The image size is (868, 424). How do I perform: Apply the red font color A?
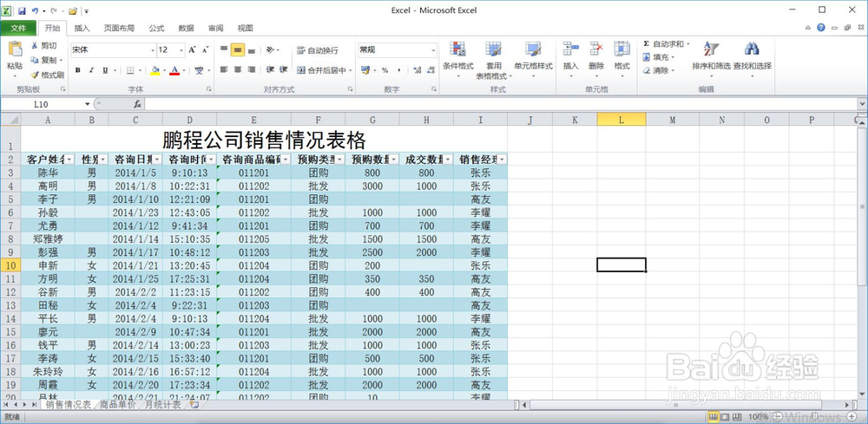[x=175, y=70]
